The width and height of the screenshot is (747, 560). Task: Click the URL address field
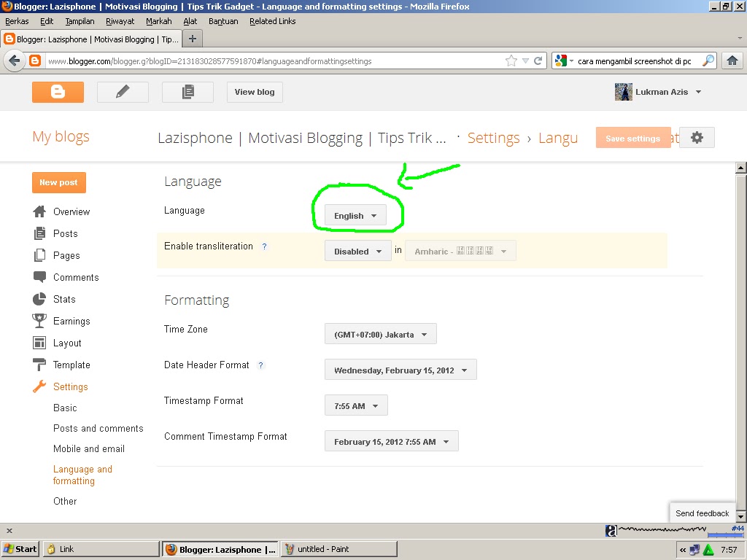tap(274, 61)
